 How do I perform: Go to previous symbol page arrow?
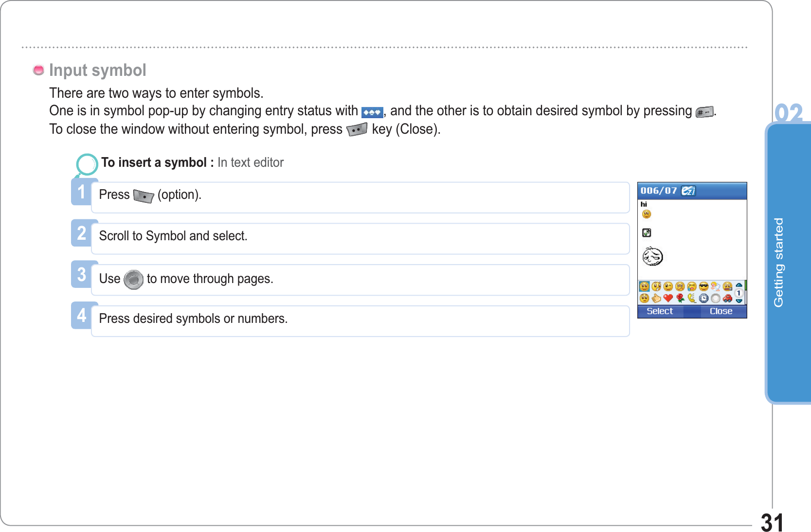pyautogui.click(x=739, y=285)
